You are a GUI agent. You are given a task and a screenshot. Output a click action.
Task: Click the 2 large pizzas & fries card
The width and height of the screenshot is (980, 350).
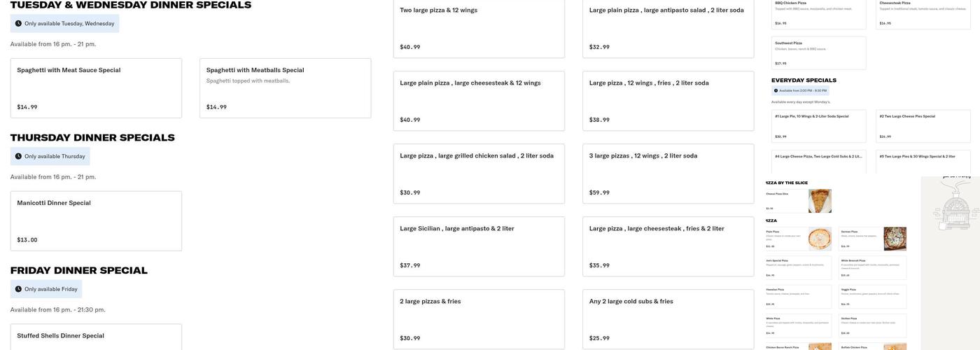pos(479,319)
